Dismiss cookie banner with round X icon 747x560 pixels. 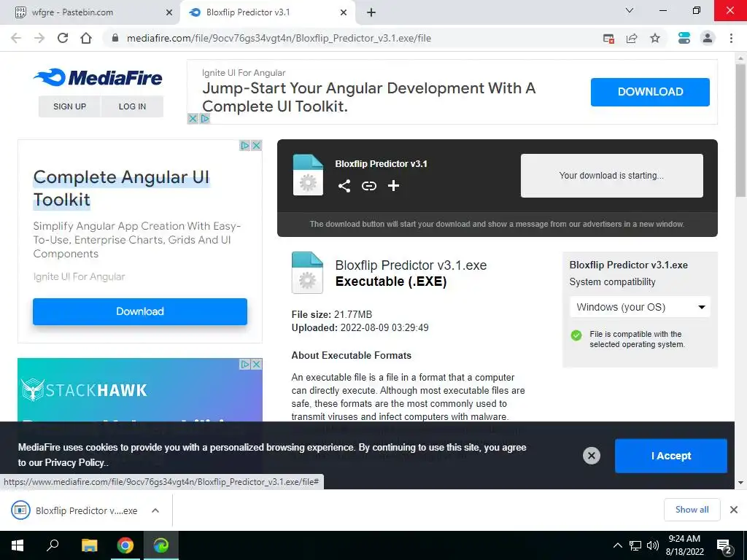591,456
